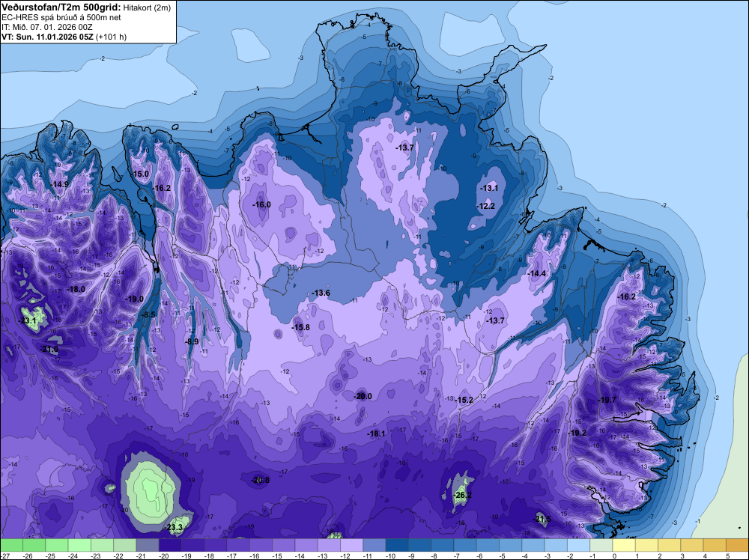The height and width of the screenshot is (560, 749).
Task: Click the -5 legend color swatch
Action: click(x=510, y=545)
